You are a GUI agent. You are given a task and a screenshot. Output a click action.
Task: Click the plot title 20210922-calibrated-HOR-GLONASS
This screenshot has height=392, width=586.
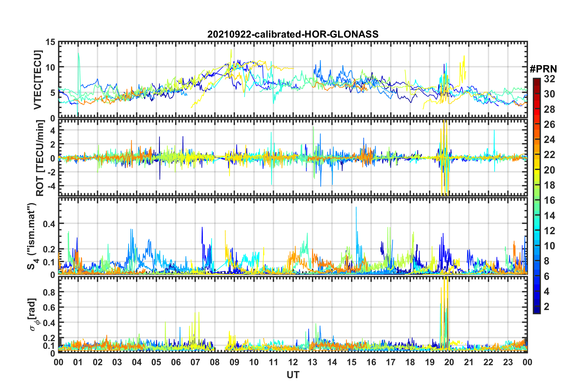coord(293,34)
